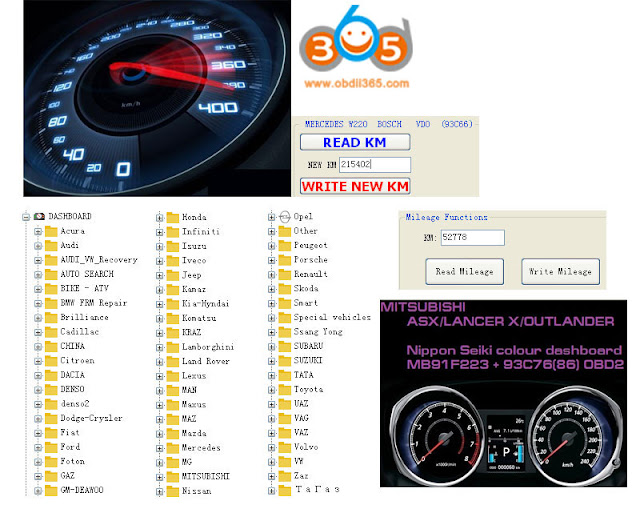Click the Toyota folder icon
The height and width of the screenshot is (509, 640).
tap(284, 389)
